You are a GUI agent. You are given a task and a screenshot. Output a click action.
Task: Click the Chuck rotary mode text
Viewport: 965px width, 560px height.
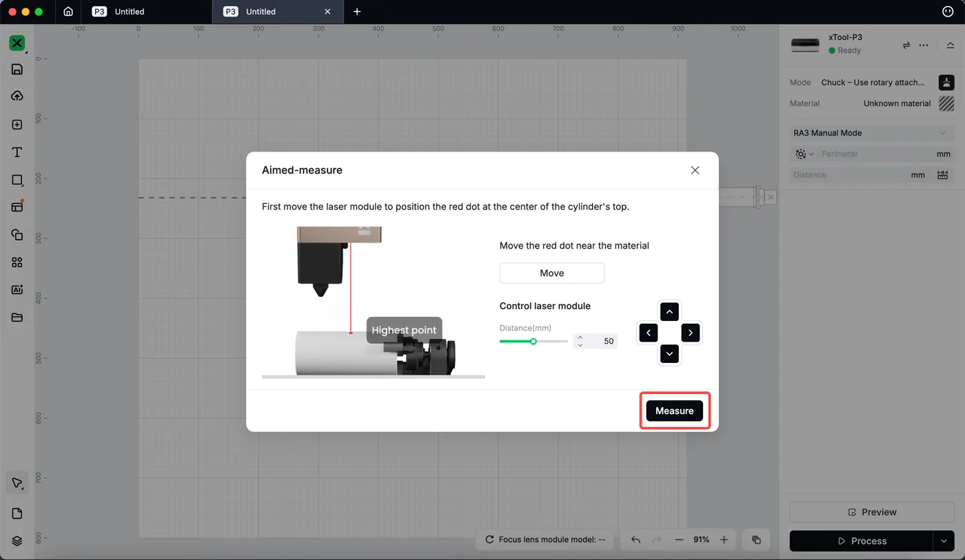(x=873, y=82)
